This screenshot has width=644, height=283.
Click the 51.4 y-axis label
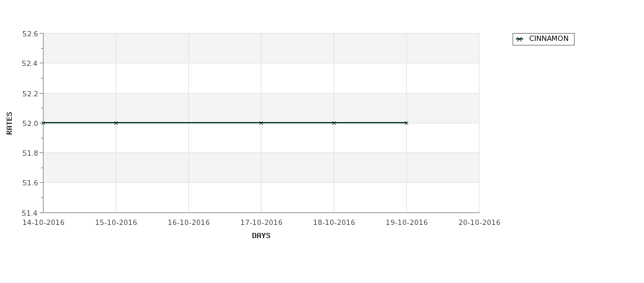(x=30, y=213)
